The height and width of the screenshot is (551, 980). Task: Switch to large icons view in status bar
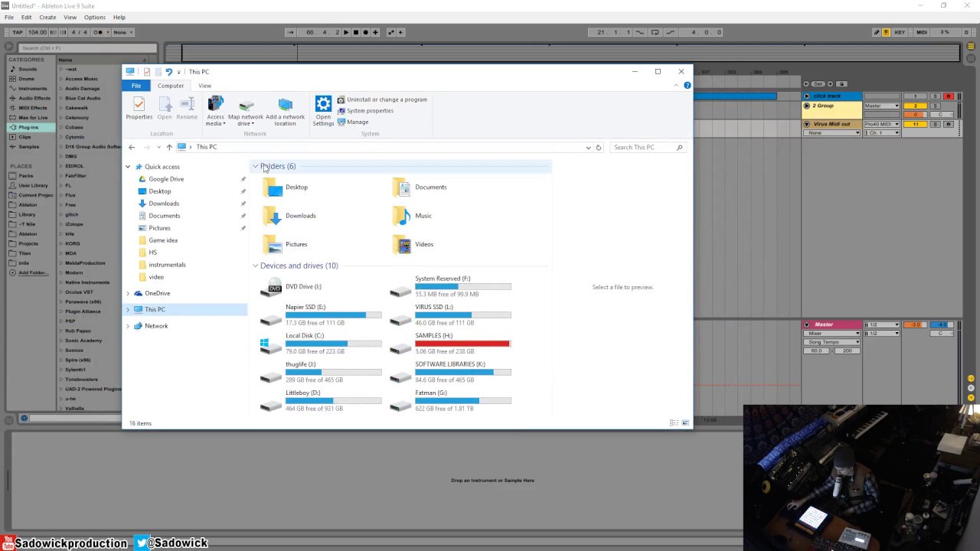[x=685, y=423]
